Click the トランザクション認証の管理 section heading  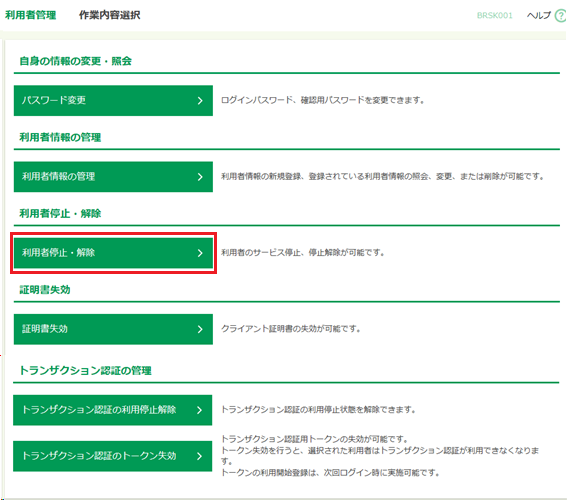[x=85, y=371]
